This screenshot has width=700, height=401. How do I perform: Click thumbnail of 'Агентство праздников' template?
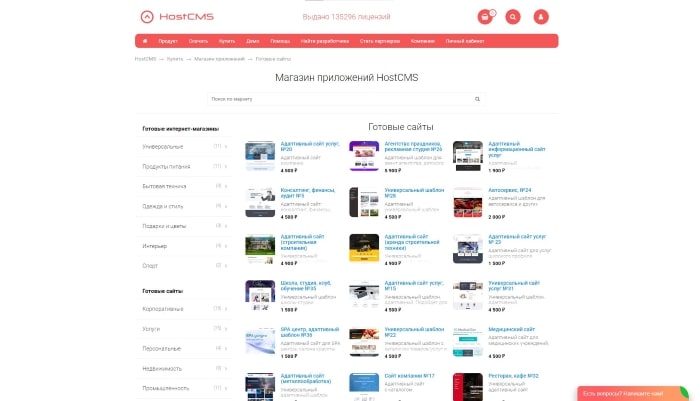point(364,156)
